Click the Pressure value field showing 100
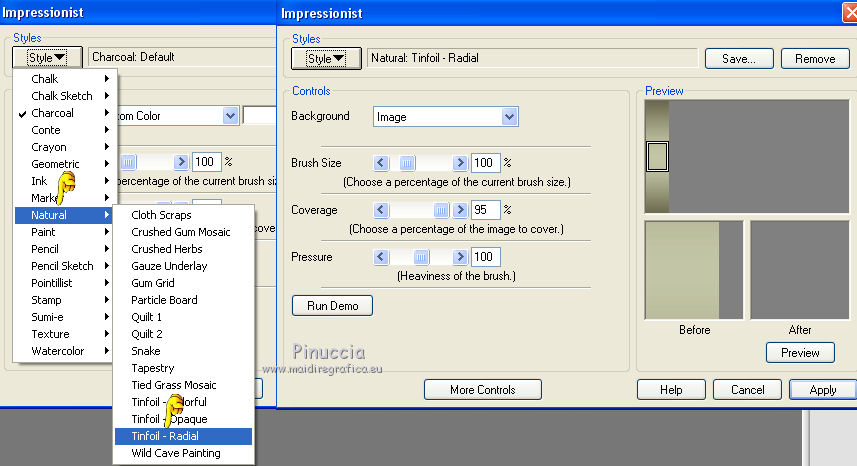Screen dimensions: 857x466 (485, 257)
